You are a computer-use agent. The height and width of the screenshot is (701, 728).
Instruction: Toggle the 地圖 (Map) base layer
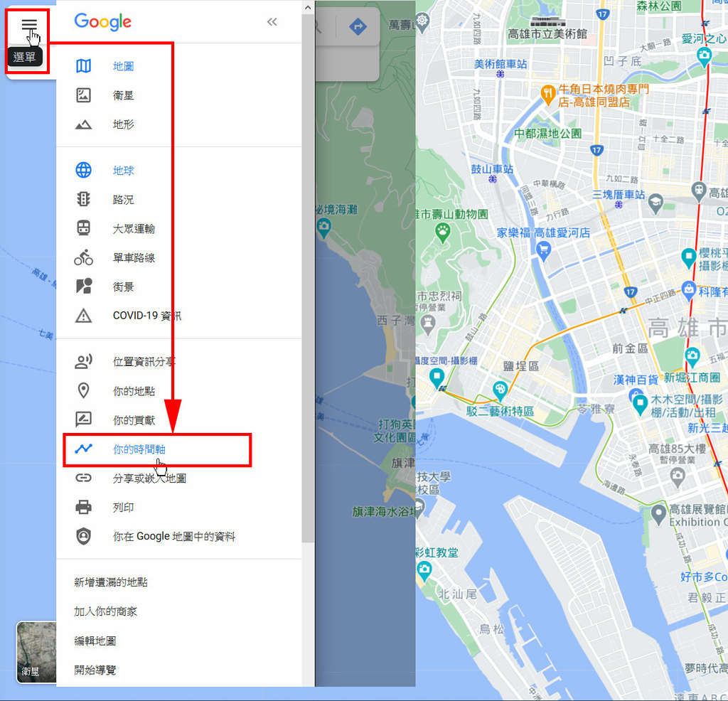tap(83, 65)
